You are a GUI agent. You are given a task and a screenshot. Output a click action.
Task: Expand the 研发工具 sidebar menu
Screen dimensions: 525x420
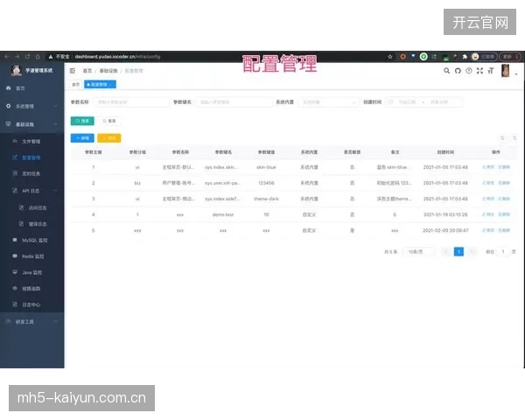click(x=31, y=321)
